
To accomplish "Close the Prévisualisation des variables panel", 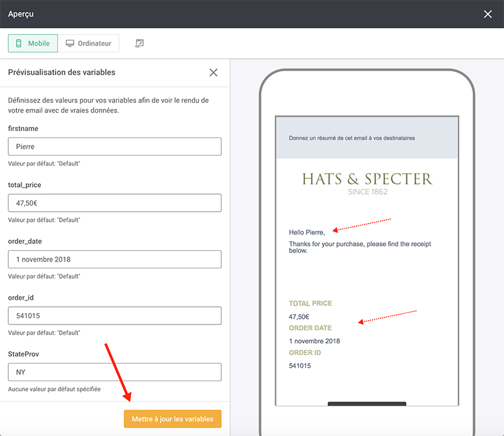I will tap(214, 72).
